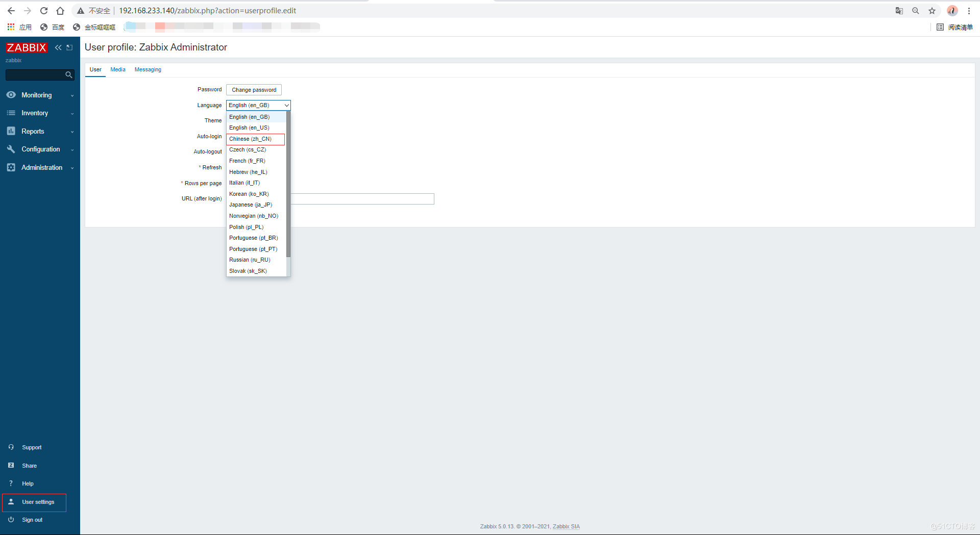Open the 百度 bookmark

53,27
